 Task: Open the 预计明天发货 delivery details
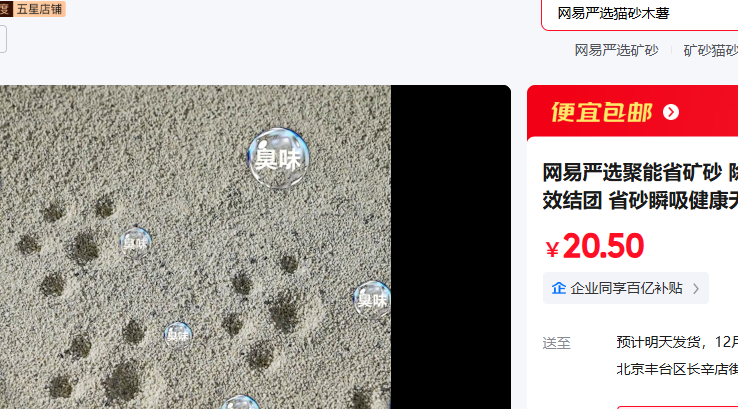(677, 342)
